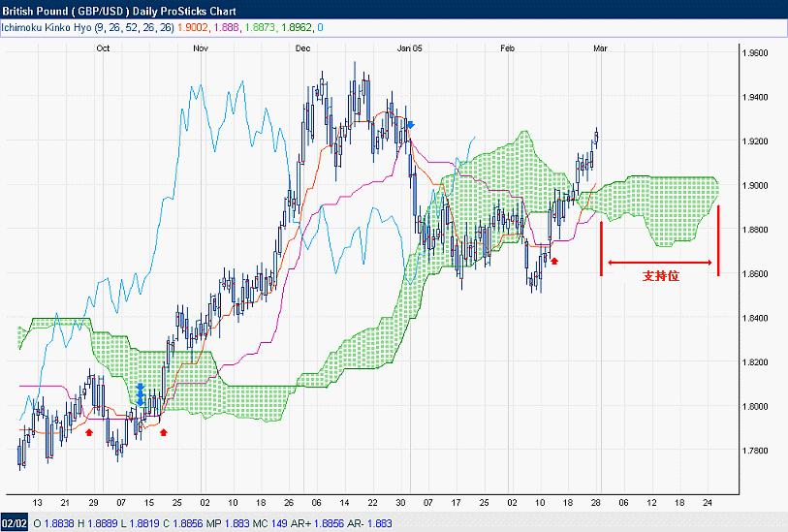Click the blue down arrow near Jan 05

pyautogui.click(x=411, y=125)
